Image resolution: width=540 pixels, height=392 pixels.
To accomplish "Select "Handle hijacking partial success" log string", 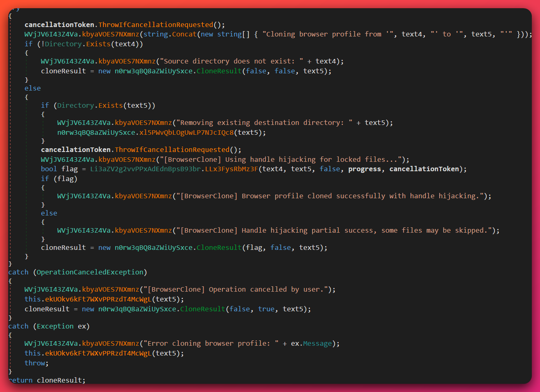I will [334, 231].
